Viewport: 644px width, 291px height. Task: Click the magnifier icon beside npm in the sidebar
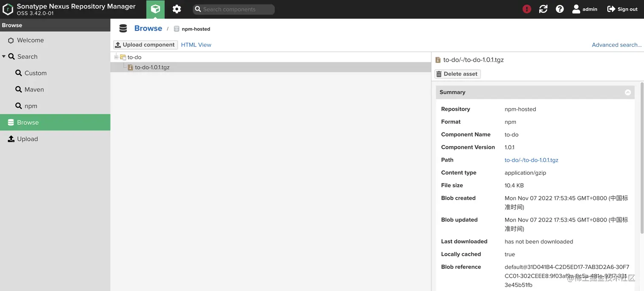(x=18, y=106)
